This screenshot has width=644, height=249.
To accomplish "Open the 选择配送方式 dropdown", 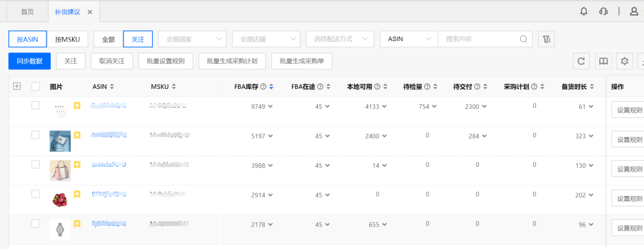I will (340, 39).
